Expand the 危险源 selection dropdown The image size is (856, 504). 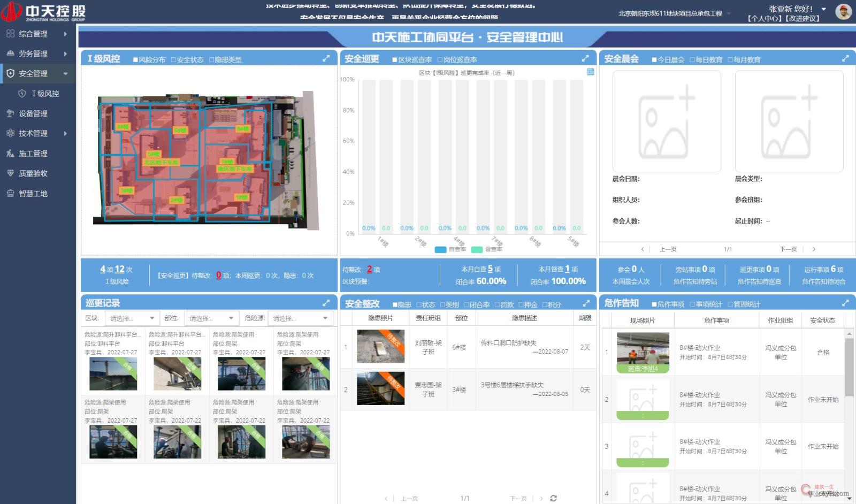pyautogui.click(x=301, y=317)
